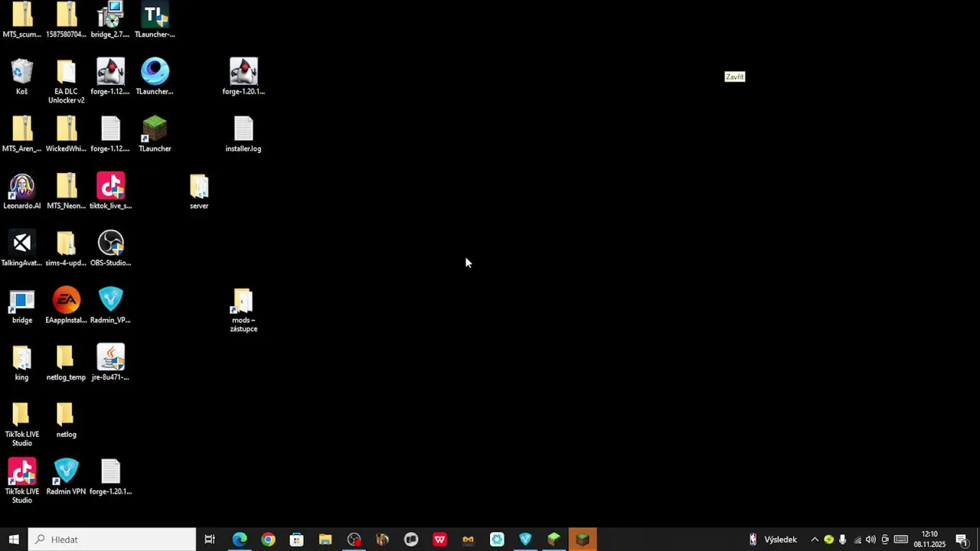Expand hidden system tray icons chevron
This screenshot has width=980, height=551.
point(815,540)
